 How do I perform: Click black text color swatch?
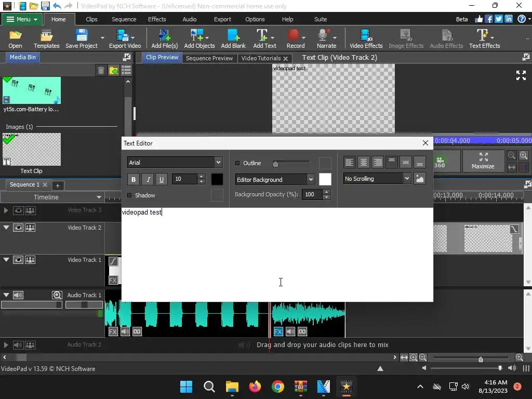[x=217, y=179]
